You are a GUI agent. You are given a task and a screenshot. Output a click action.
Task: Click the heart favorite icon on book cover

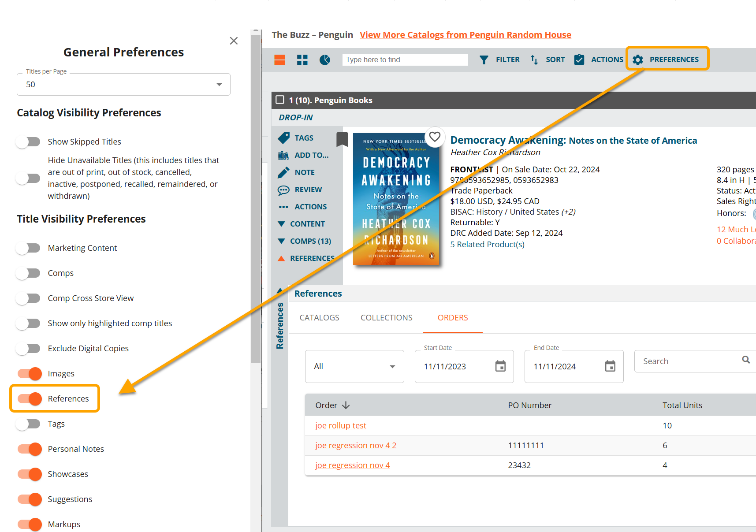(435, 137)
